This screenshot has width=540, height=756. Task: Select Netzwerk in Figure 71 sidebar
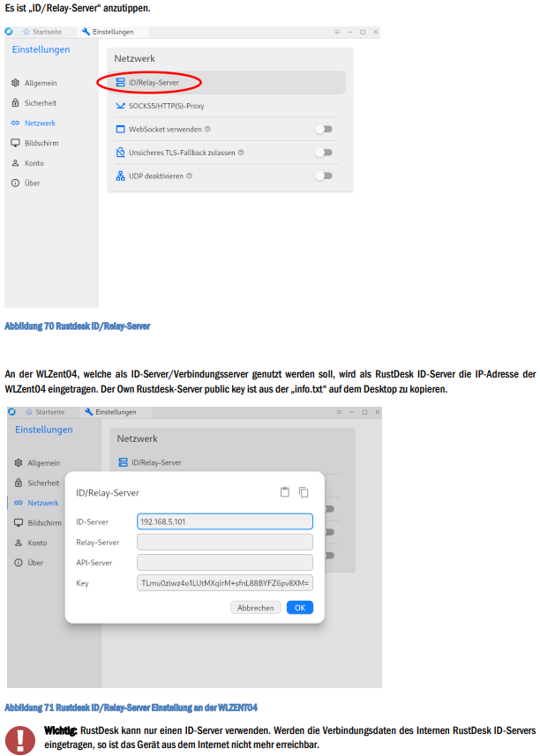(x=37, y=503)
